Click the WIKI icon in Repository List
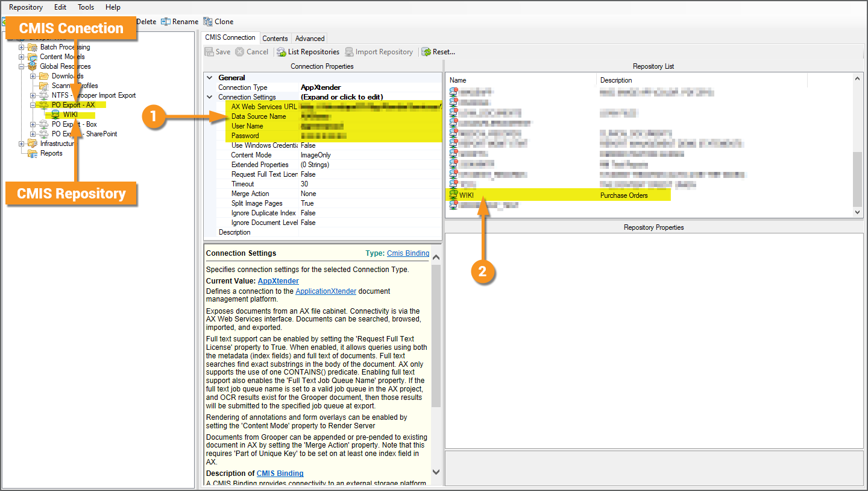Image resolution: width=868 pixels, height=491 pixels. coord(453,195)
